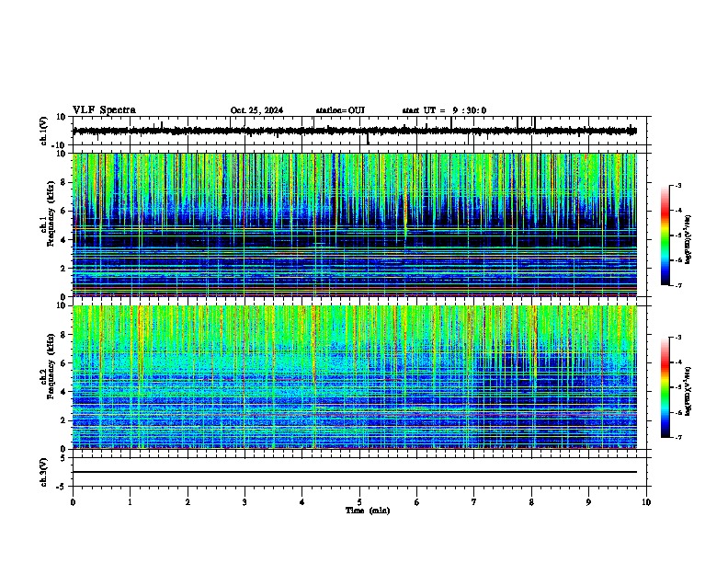Click the "VLF Spectra" plot title
This screenshot has height=563, width=728.
pyautogui.click(x=104, y=110)
